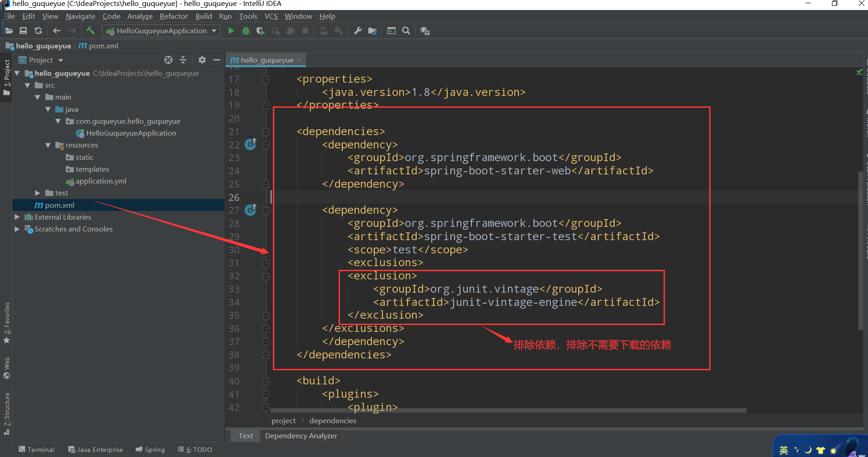Viewport: 868px width, 457px height.
Task: Select Scroll from Source crosshair in Project panel
Action: coord(168,60)
